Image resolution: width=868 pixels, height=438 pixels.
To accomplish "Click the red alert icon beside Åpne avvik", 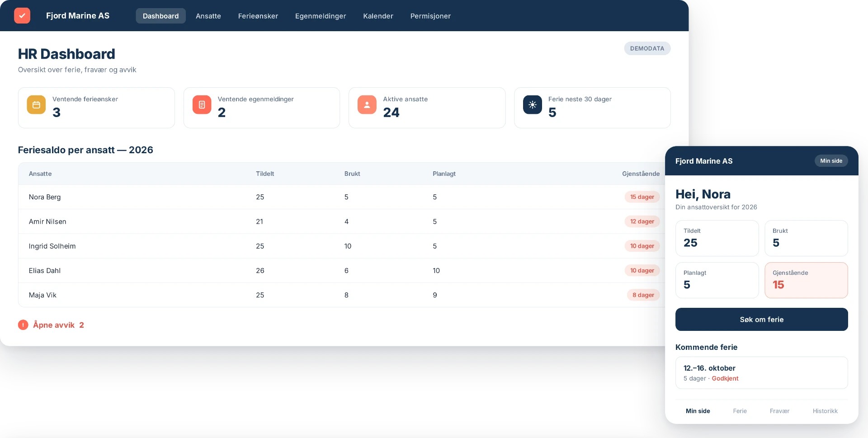I will 23,325.
